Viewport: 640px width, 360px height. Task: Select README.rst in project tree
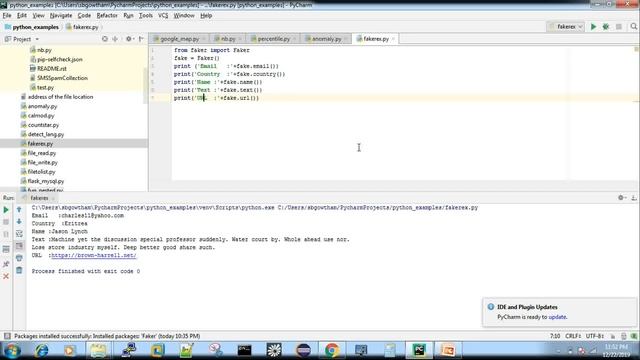pyautogui.click(x=51, y=69)
